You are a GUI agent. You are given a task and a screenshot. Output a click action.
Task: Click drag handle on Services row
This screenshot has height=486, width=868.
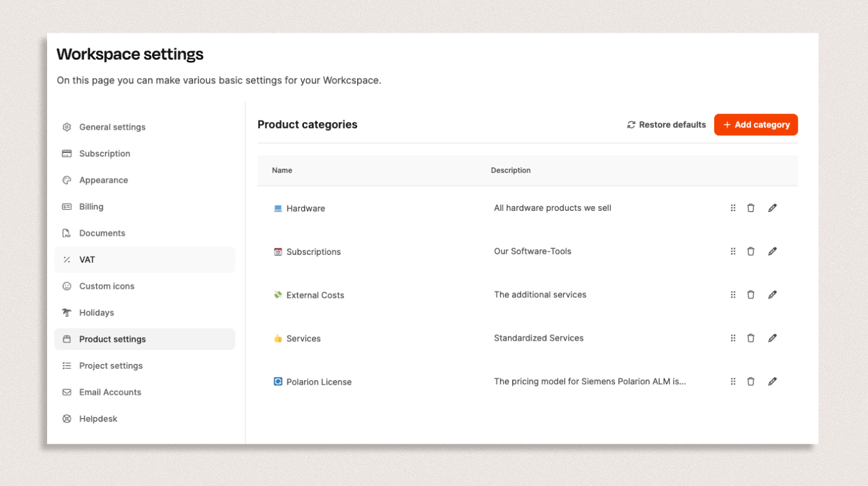(x=733, y=338)
